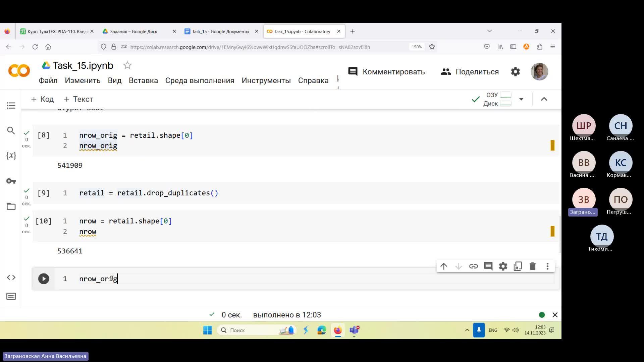Open the Вставка menu
This screenshot has height=362, width=644.
[143, 81]
